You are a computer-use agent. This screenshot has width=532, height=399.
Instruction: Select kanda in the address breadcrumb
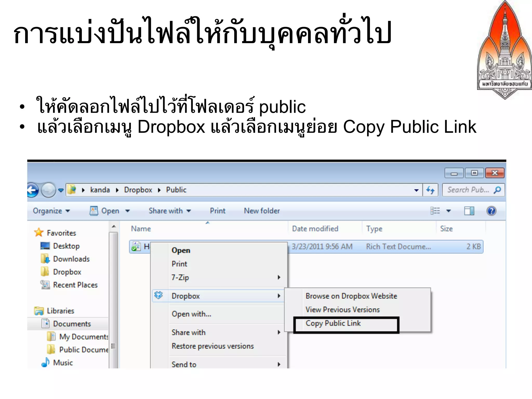[x=100, y=190]
